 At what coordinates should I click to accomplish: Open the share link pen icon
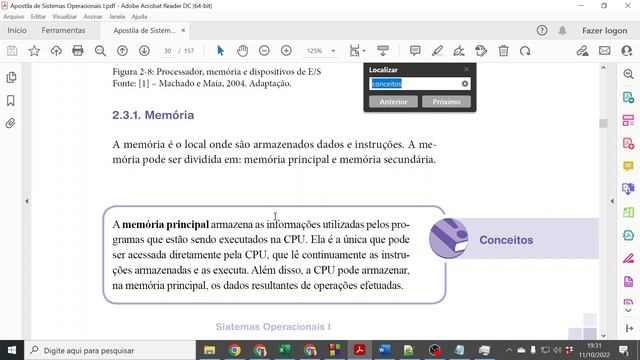tap(582, 51)
